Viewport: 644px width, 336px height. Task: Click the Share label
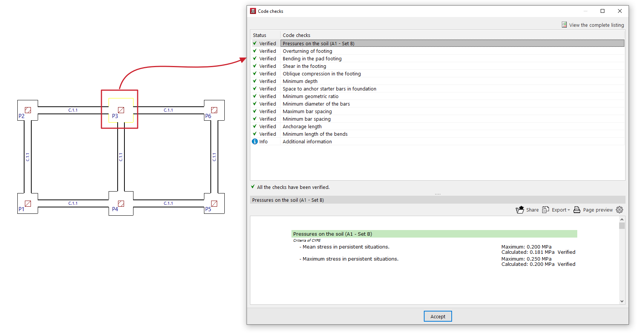532,210
